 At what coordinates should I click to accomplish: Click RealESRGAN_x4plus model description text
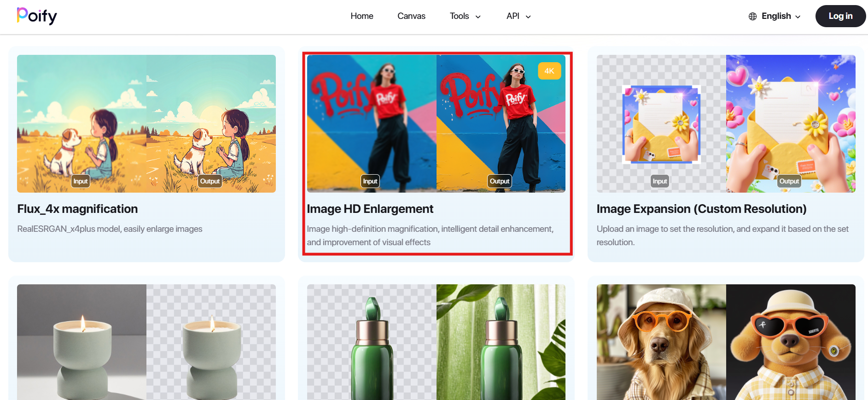(x=110, y=229)
